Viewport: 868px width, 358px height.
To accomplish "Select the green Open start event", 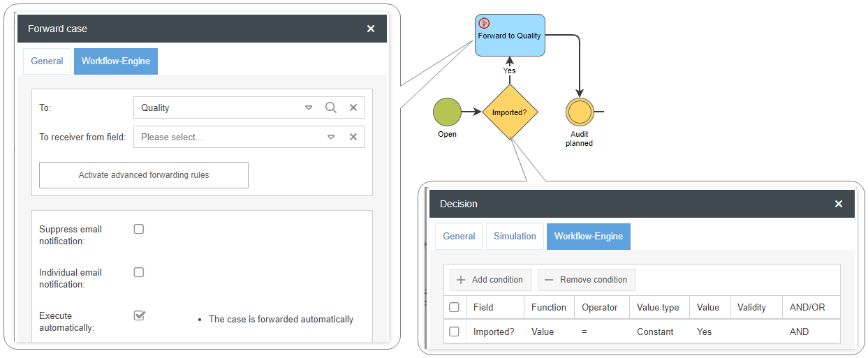I will tap(447, 112).
